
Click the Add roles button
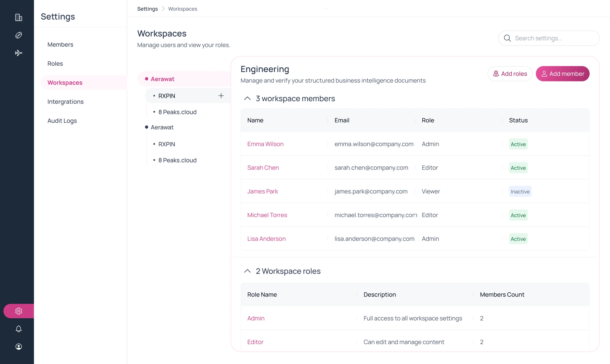tap(510, 74)
